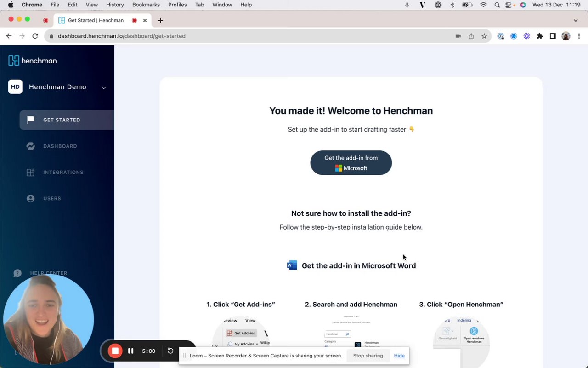Bookmark this page with the star
The width and height of the screenshot is (588, 368).
pyautogui.click(x=484, y=36)
